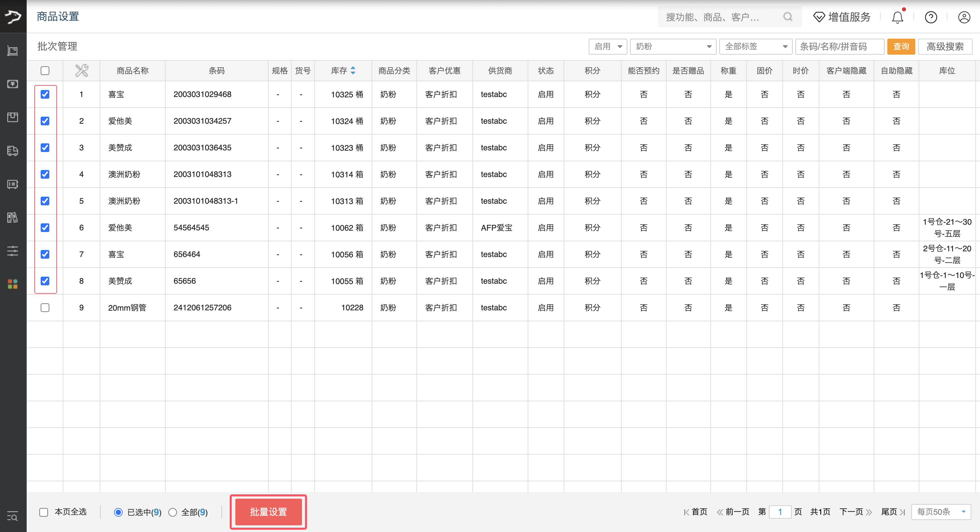Click the 供货商 column header
This screenshot has height=532, width=980.
[500, 70]
